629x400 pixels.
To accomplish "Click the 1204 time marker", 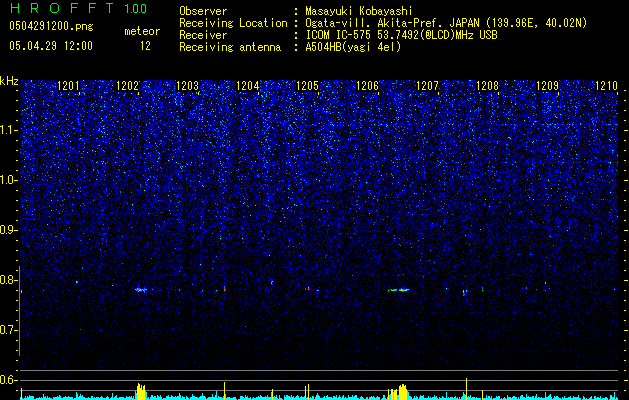I will (x=248, y=85).
